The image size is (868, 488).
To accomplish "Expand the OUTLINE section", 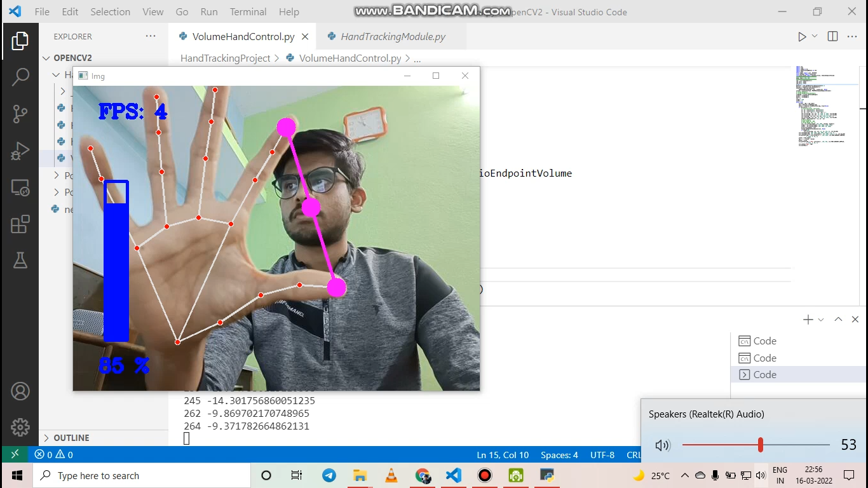I will click(71, 438).
